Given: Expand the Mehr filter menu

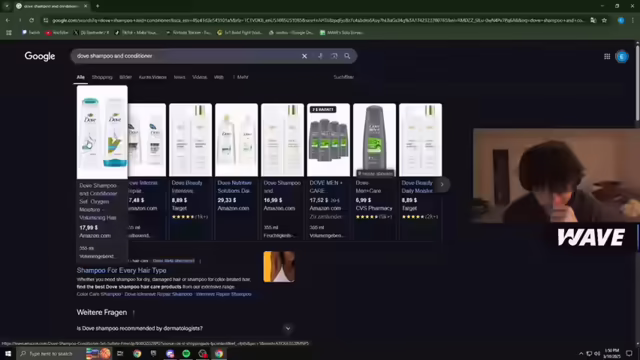Looking at the screenshot, I should [240, 77].
